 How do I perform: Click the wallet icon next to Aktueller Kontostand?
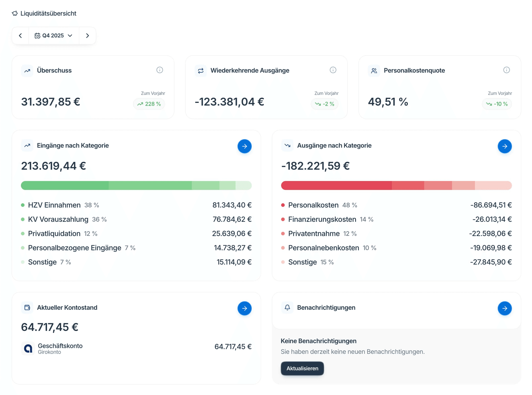pyautogui.click(x=27, y=307)
